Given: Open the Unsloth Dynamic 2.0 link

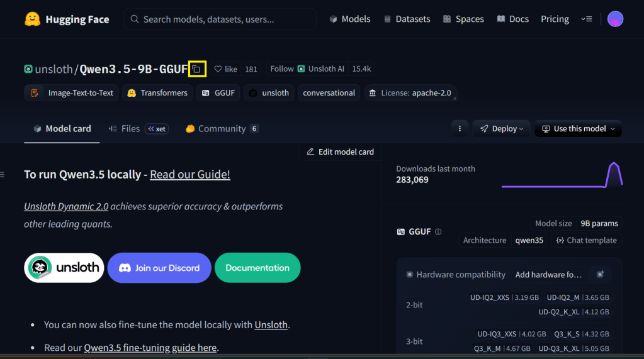Looking at the screenshot, I should [66, 206].
